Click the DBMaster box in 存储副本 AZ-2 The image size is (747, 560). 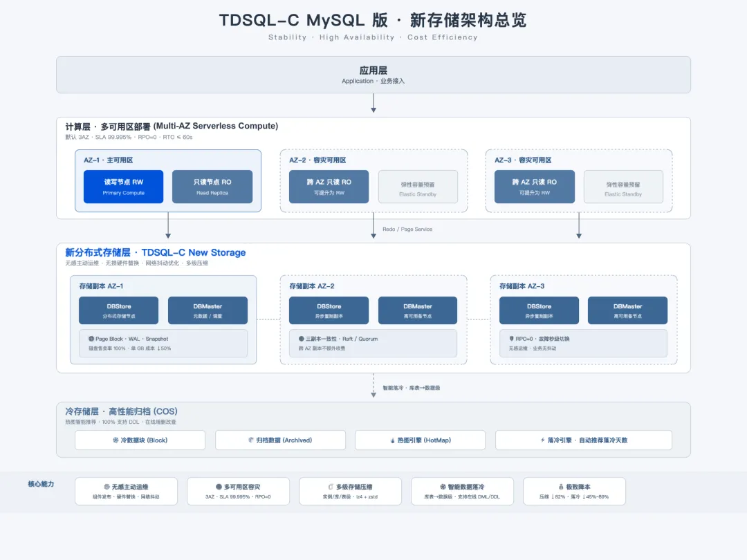coord(418,310)
